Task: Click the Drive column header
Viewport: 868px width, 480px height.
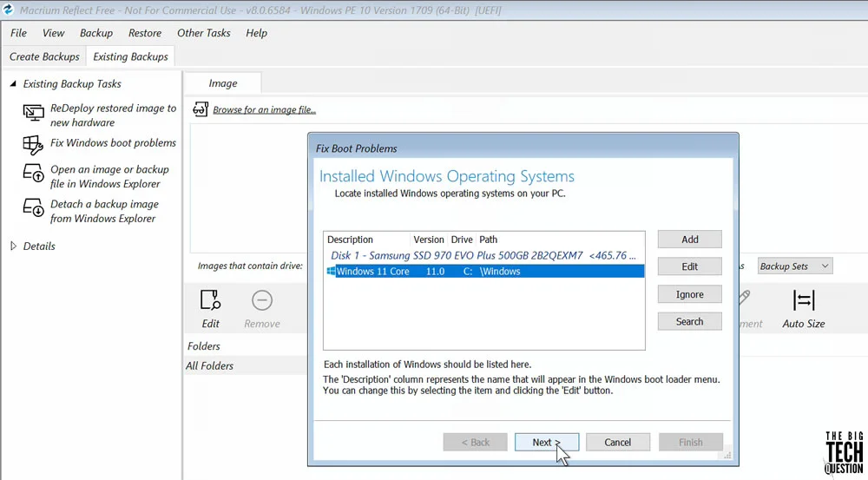Action: pos(462,240)
